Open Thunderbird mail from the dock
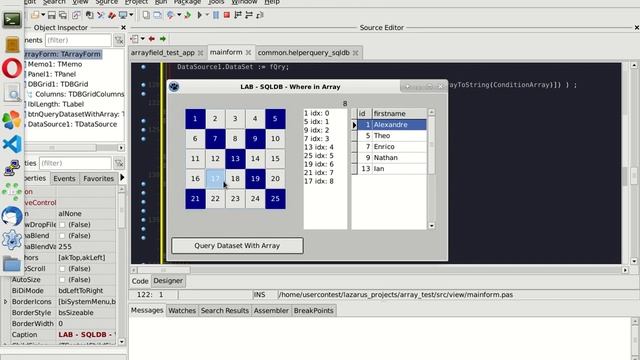The image size is (640, 360). click(x=12, y=216)
